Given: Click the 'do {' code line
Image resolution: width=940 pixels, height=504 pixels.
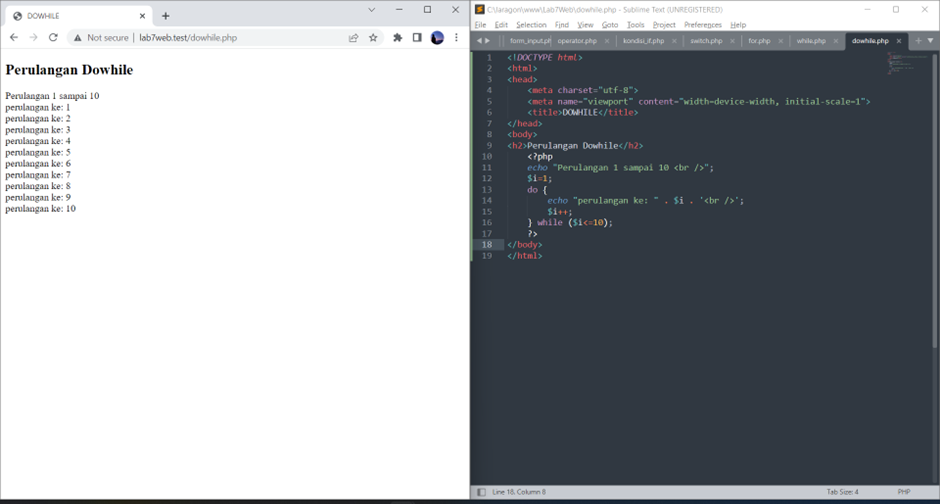Looking at the screenshot, I should coord(537,189).
